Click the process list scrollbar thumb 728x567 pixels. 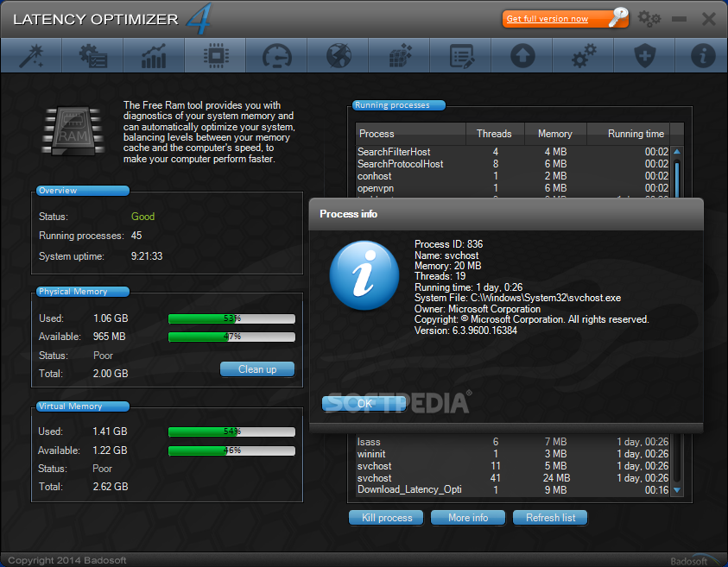[677, 180]
